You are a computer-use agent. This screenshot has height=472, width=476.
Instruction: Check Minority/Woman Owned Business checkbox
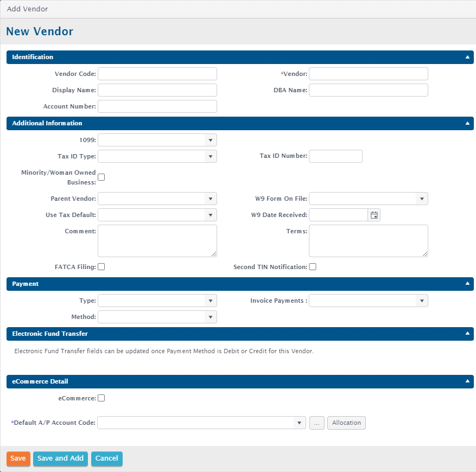[101, 177]
